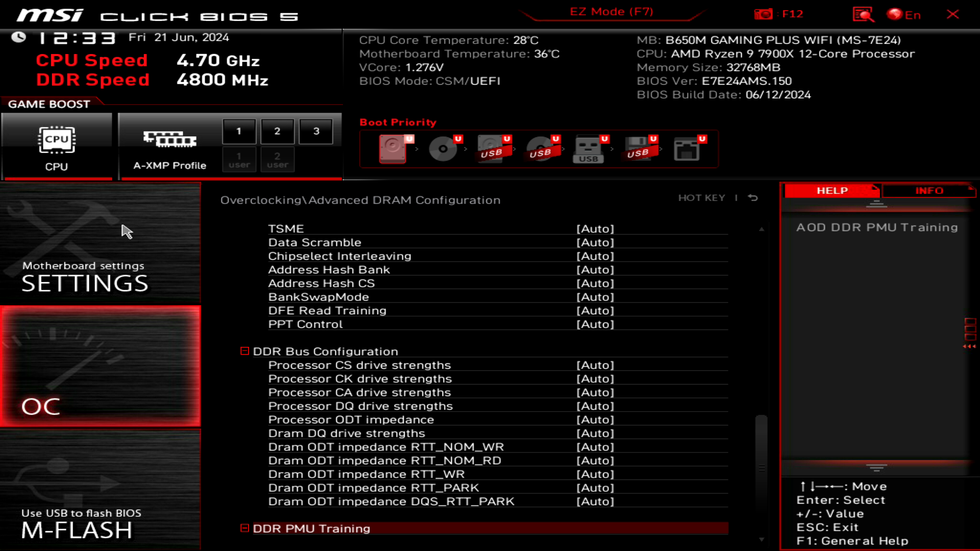Open the Data Scramble Auto dropdown
980x551 pixels.
(595, 242)
